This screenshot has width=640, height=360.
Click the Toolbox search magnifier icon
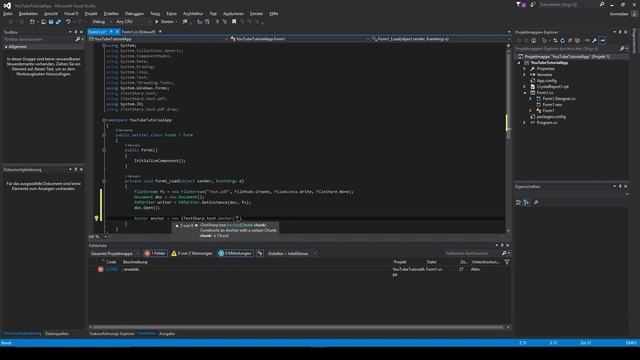coord(78,39)
